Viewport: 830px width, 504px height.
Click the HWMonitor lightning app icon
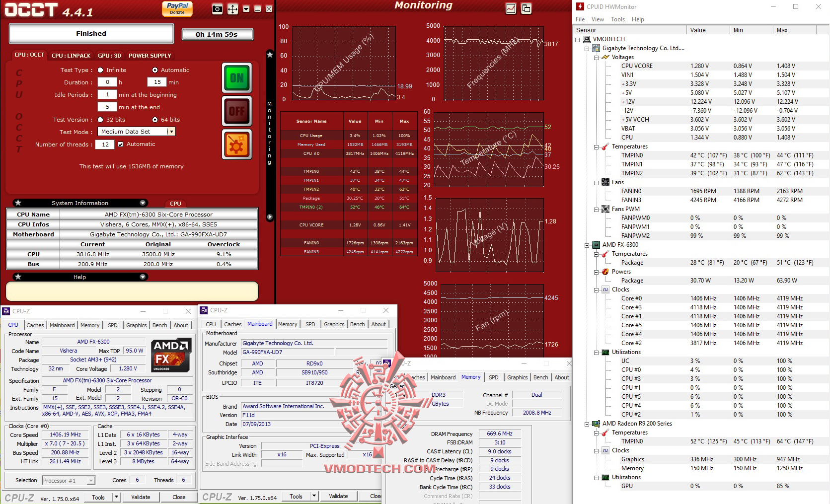click(x=580, y=6)
